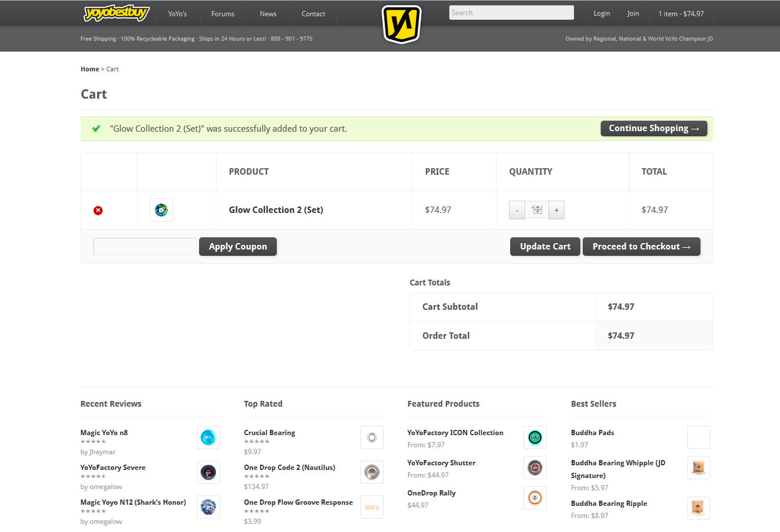Open the YoYoFactory ICON Collection image
780x532 pixels.
[535, 437]
